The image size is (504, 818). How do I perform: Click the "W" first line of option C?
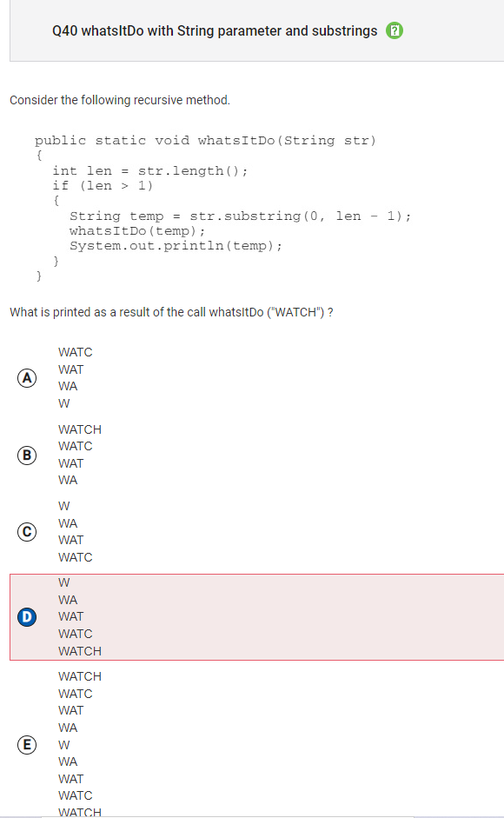(63, 506)
